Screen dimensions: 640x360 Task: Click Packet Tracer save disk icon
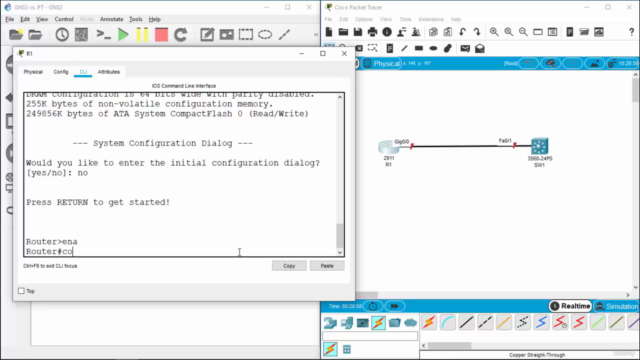(x=358, y=32)
